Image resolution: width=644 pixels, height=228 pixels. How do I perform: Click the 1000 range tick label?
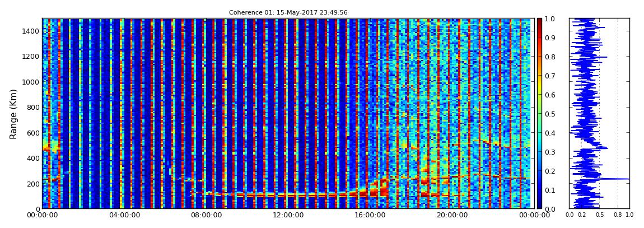(x=31, y=82)
